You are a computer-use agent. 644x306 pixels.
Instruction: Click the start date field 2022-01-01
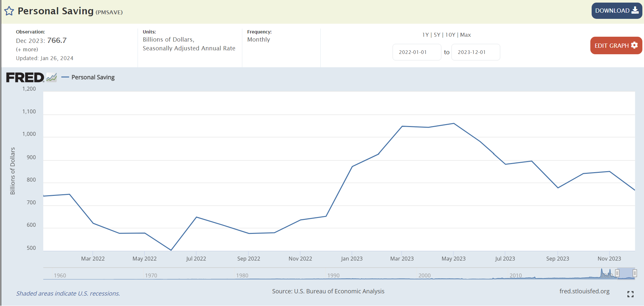pos(417,52)
